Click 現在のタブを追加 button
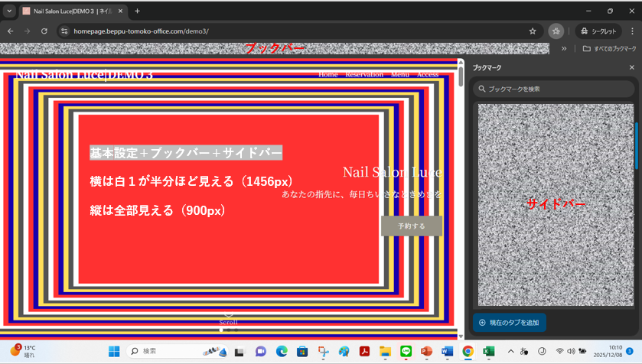The height and width of the screenshot is (364, 642). click(x=510, y=322)
